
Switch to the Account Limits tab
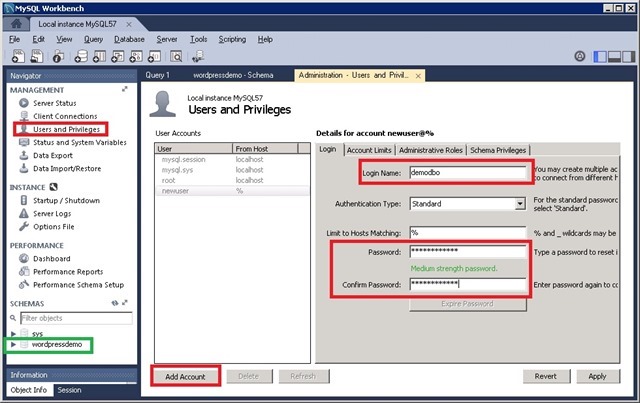(x=369, y=150)
